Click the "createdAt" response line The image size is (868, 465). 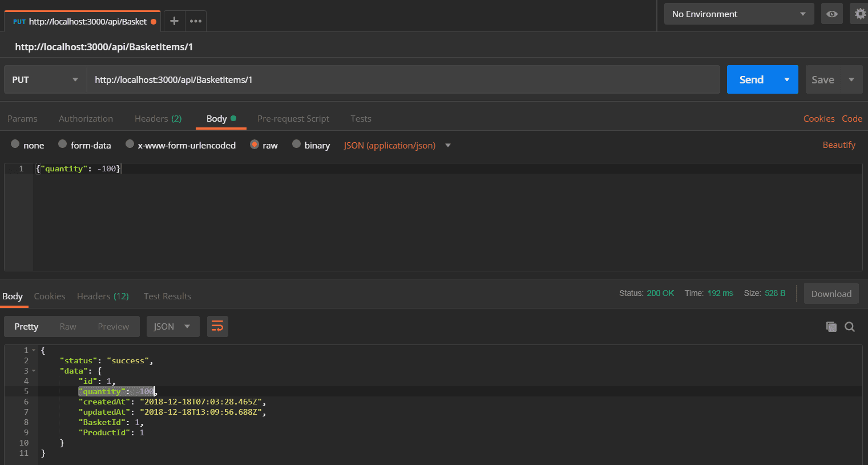tap(172, 402)
